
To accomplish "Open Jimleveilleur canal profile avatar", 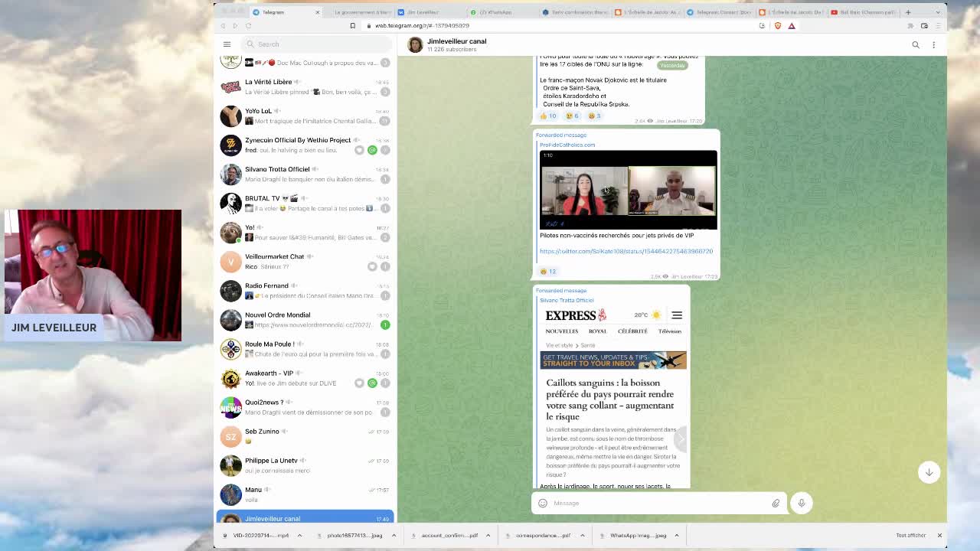I will point(415,45).
